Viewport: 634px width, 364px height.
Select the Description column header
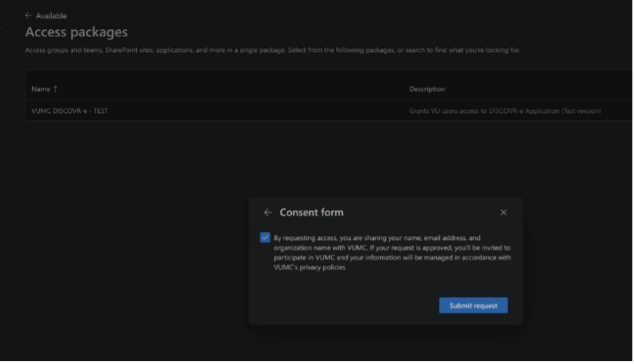(427, 89)
